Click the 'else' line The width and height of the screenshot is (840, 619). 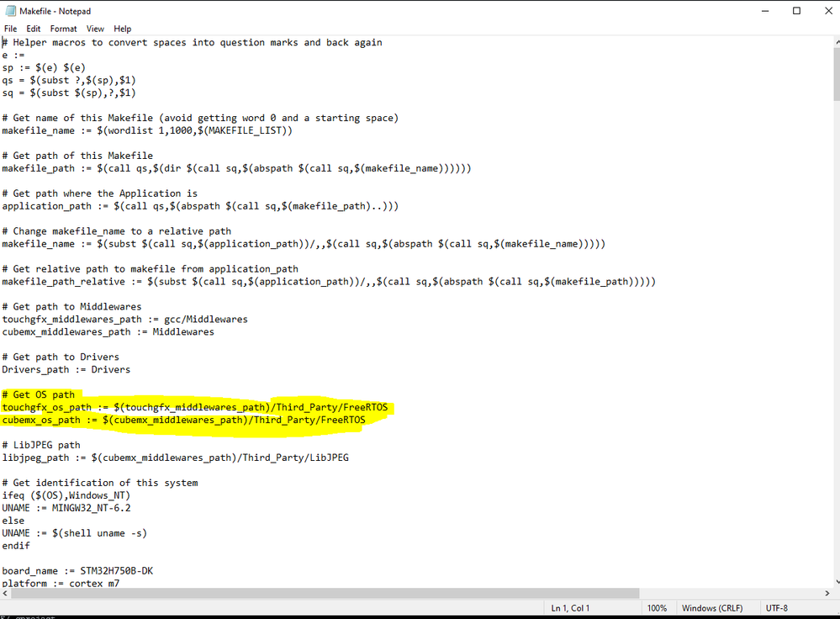pyautogui.click(x=13, y=521)
